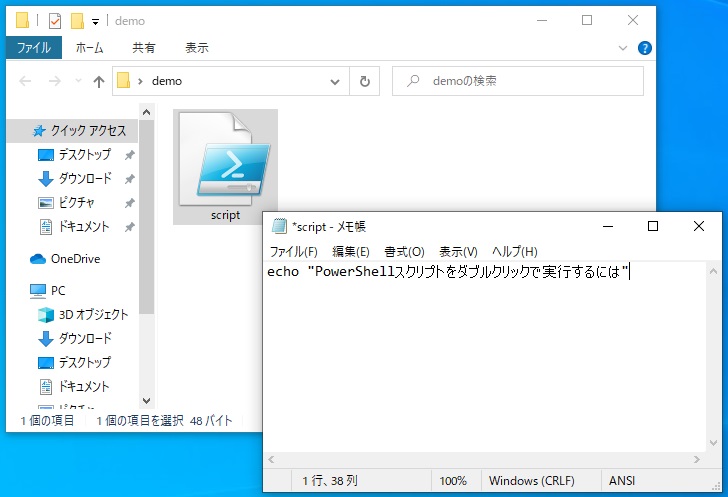Click the navigation pane scrollbar thumb
The width and height of the screenshot is (728, 497).
pyautogui.click(x=146, y=217)
